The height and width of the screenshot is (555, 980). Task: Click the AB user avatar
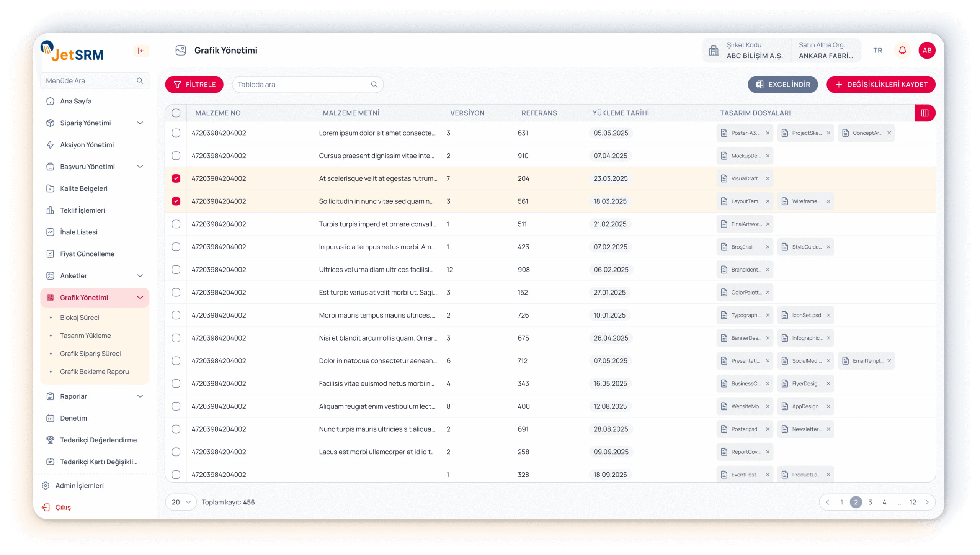click(x=927, y=51)
